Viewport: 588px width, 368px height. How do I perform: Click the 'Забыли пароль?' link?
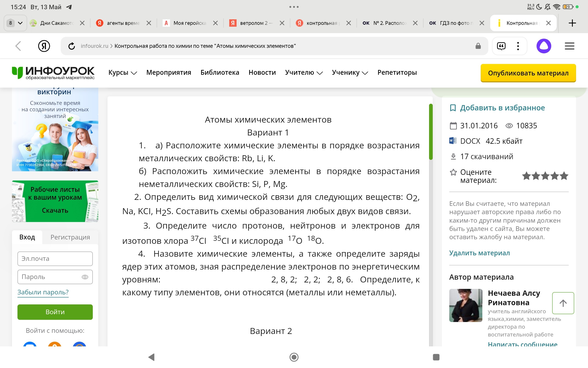pyautogui.click(x=43, y=292)
